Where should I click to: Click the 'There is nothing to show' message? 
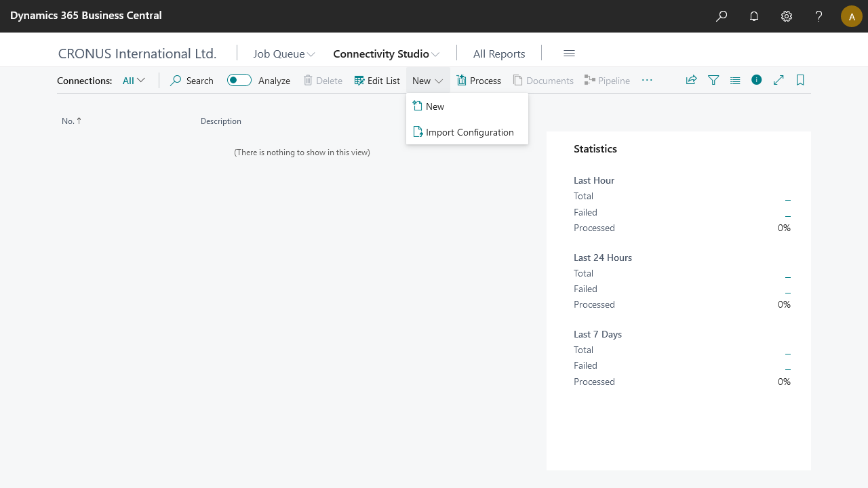coord(302,152)
